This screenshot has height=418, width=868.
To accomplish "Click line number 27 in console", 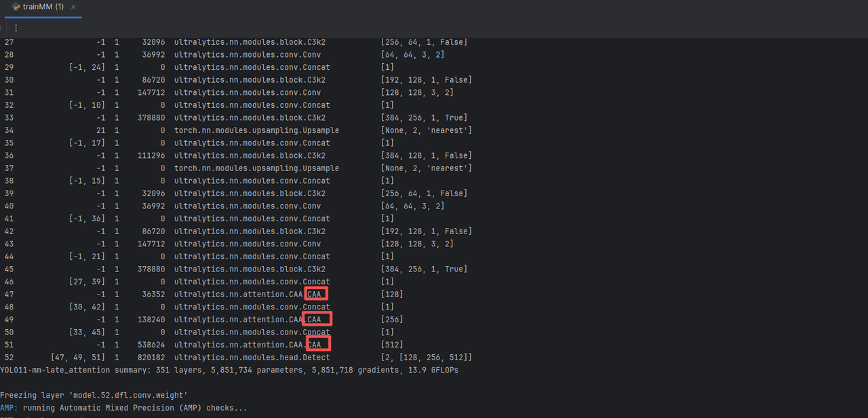I will point(9,42).
